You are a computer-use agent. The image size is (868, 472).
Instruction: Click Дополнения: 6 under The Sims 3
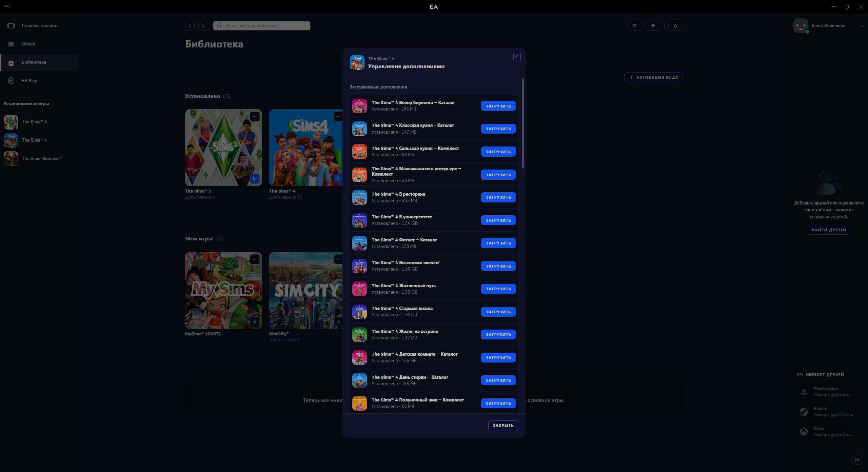200,197
